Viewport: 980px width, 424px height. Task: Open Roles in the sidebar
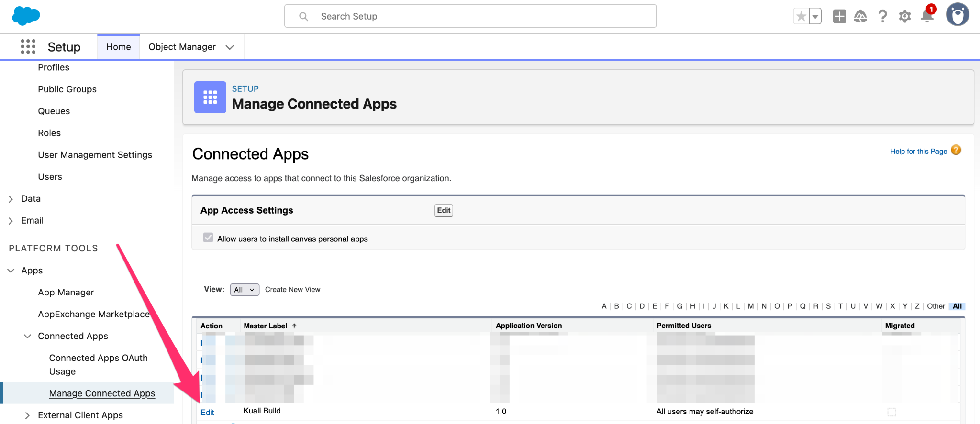[x=49, y=133]
